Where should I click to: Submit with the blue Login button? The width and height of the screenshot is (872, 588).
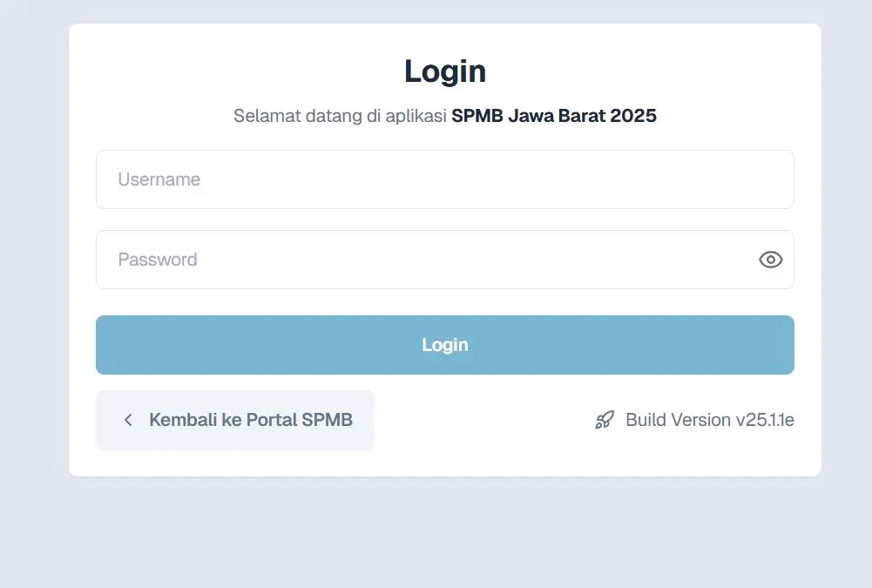pos(445,345)
